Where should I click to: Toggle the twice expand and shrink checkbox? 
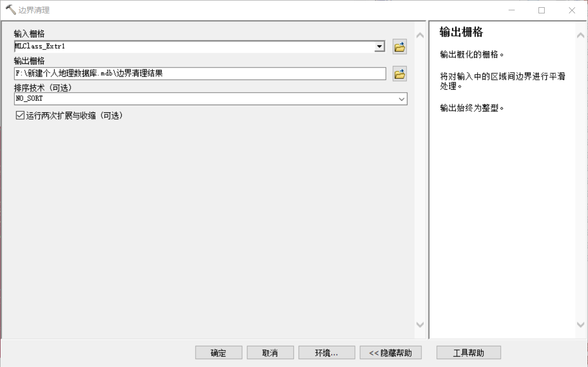18,115
